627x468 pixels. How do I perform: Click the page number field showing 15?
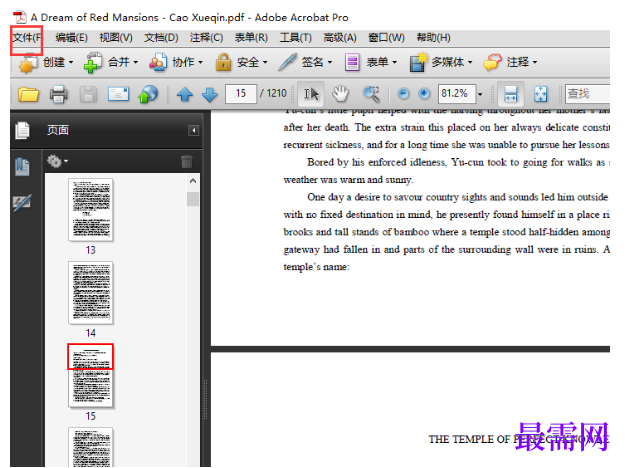coord(241,94)
